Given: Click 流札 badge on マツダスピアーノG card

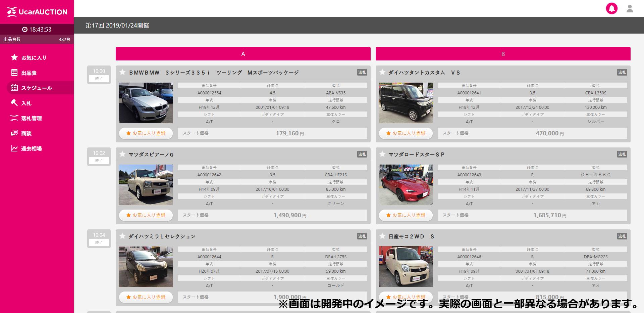Looking at the screenshot, I should coord(362,154).
